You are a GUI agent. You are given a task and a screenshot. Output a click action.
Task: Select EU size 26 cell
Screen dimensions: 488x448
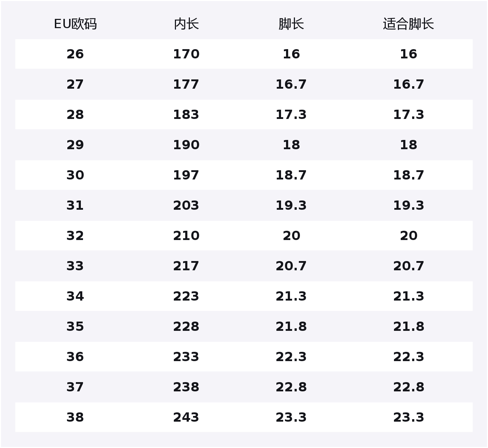(x=75, y=54)
